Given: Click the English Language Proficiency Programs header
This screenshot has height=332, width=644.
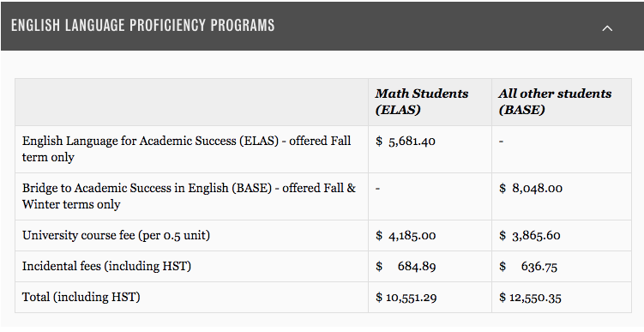Looking at the screenshot, I should [x=142, y=25].
